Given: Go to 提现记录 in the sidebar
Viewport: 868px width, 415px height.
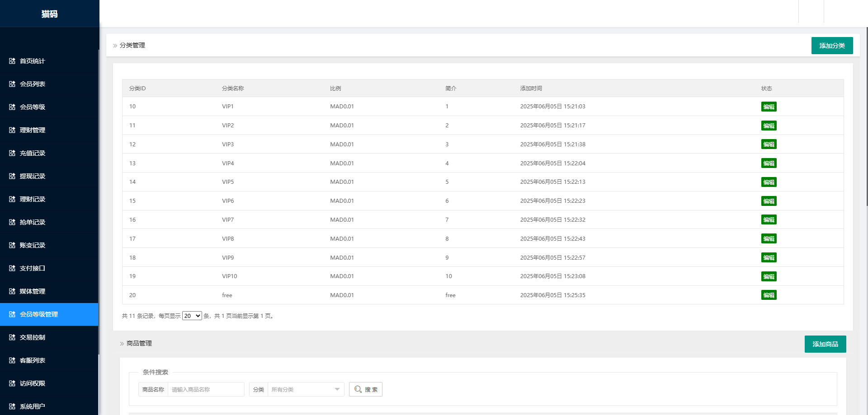Looking at the screenshot, I should [x=33, y=176].
